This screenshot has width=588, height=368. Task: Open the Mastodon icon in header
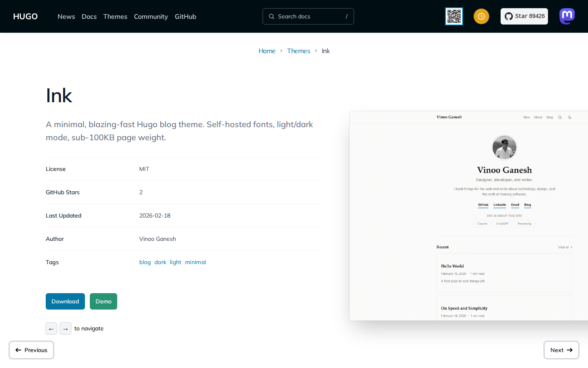[x=567, y=16]
